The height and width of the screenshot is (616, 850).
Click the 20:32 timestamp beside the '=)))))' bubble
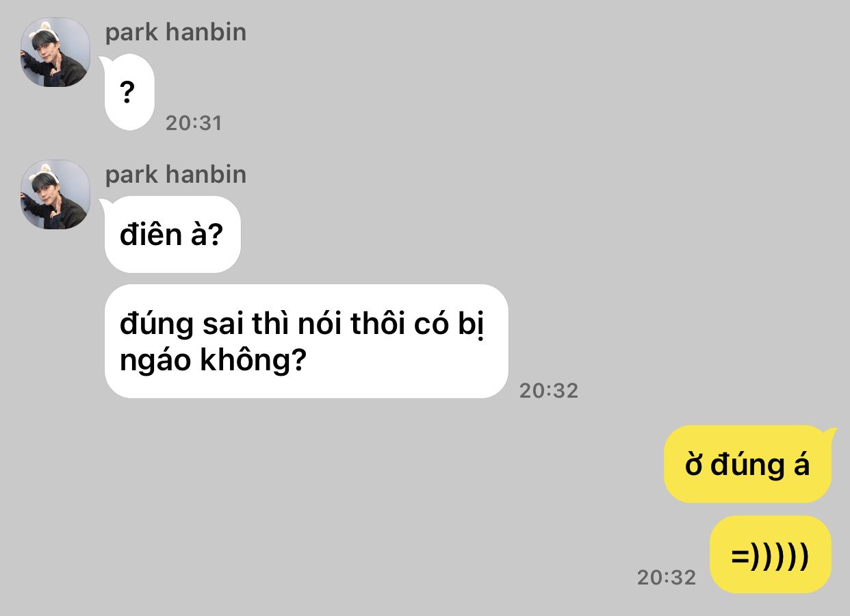[x=667, y=578]
